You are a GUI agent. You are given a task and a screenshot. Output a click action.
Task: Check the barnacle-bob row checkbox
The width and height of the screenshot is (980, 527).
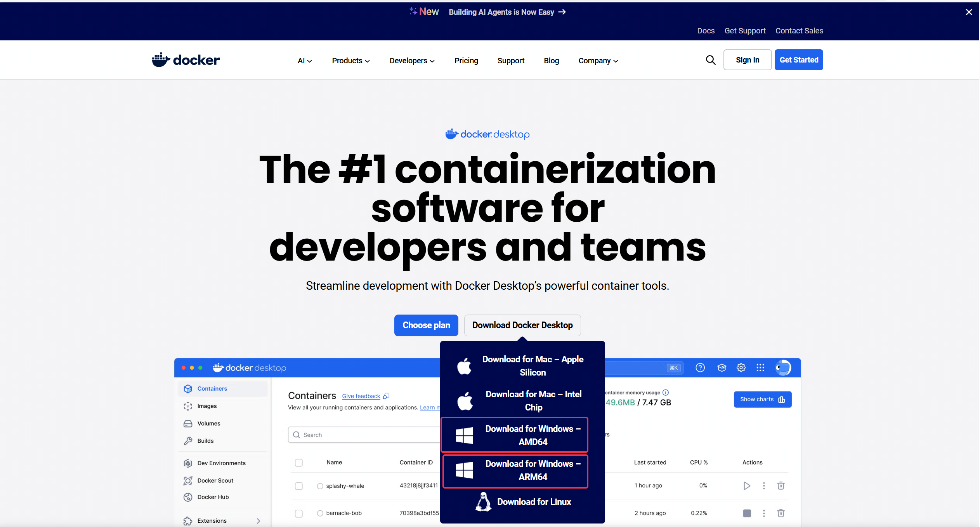(298, 513)
